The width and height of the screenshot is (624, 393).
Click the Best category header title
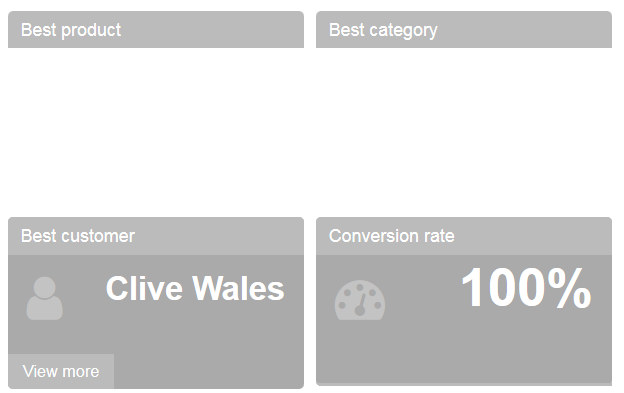(383, 30)
